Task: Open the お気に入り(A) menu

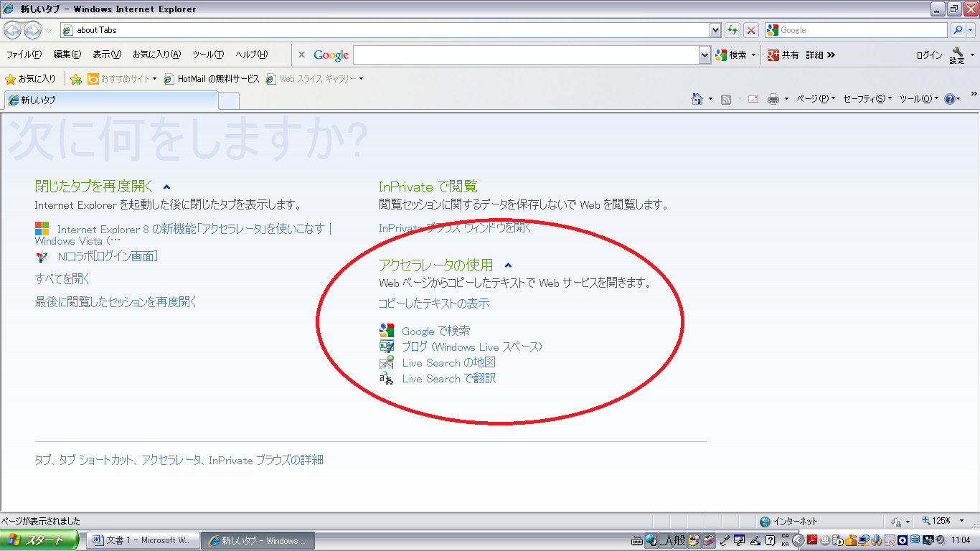Action: pyautogui.click(x=156, y=55)
